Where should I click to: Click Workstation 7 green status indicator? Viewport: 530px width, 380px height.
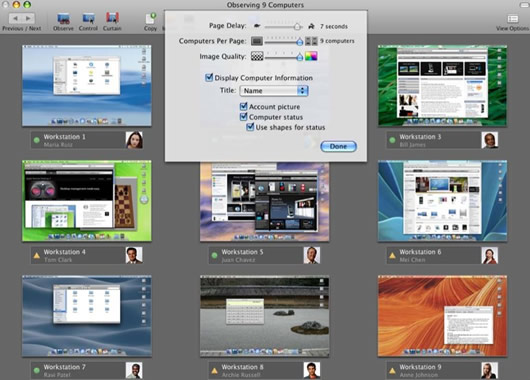37,370
